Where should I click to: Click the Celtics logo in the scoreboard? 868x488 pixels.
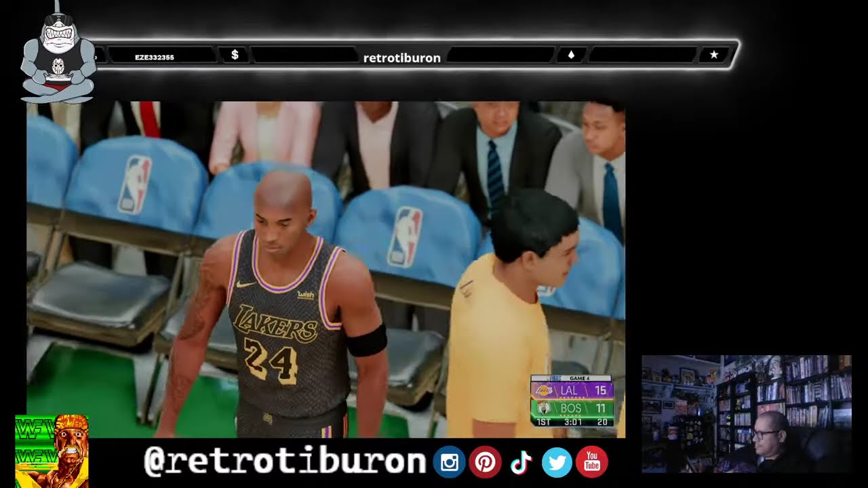pyautogui.click(x=543, y=409)
